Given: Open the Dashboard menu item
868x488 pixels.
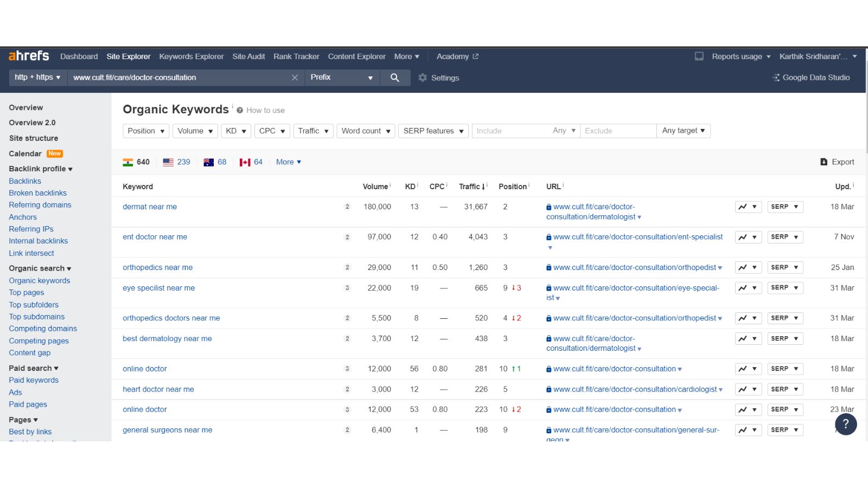Looking at the screenshot, I should coord(79,56).
